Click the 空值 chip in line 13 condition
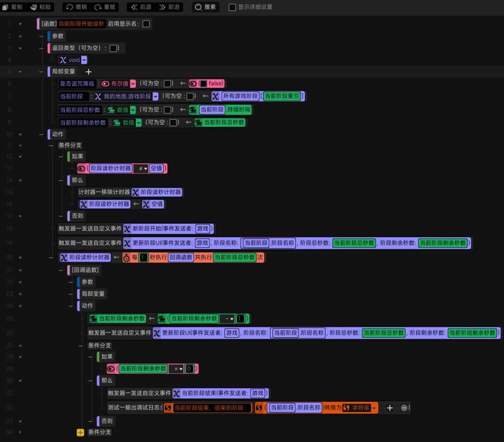 pos(156,168)
